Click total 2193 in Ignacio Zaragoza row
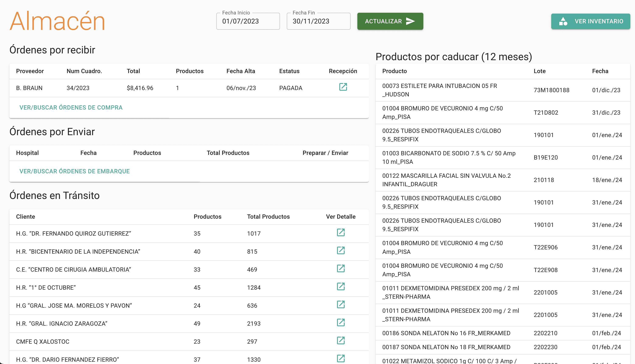The height and width of the screenshot is (364, 635). click(x=254, y=324)
